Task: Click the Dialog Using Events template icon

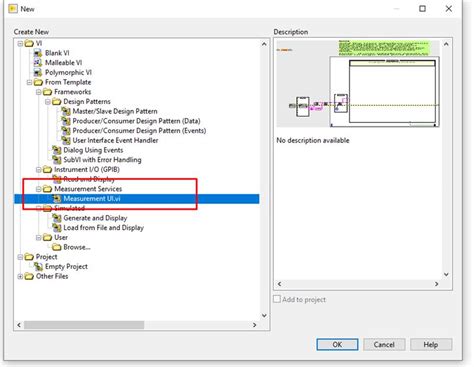Action: click(57, 150)
